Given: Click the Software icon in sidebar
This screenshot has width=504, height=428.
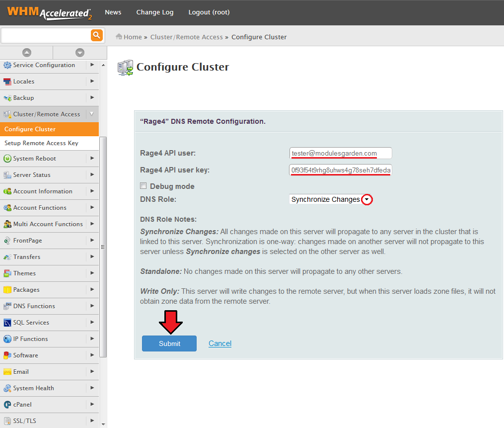Looking at the screenshot, I should click(7, 355).
